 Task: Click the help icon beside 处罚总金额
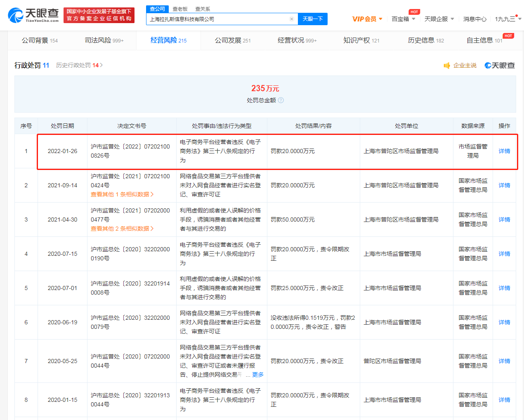[281, 100]
